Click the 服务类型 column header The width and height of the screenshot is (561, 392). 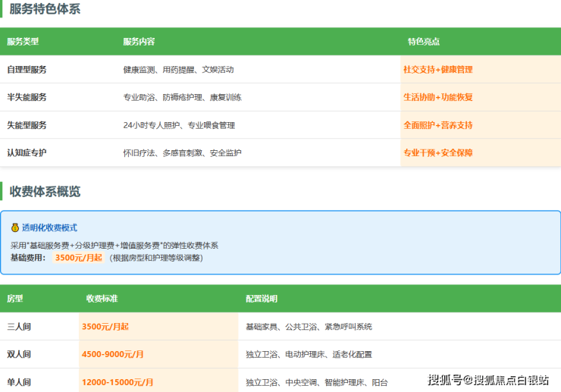(23, 42)
